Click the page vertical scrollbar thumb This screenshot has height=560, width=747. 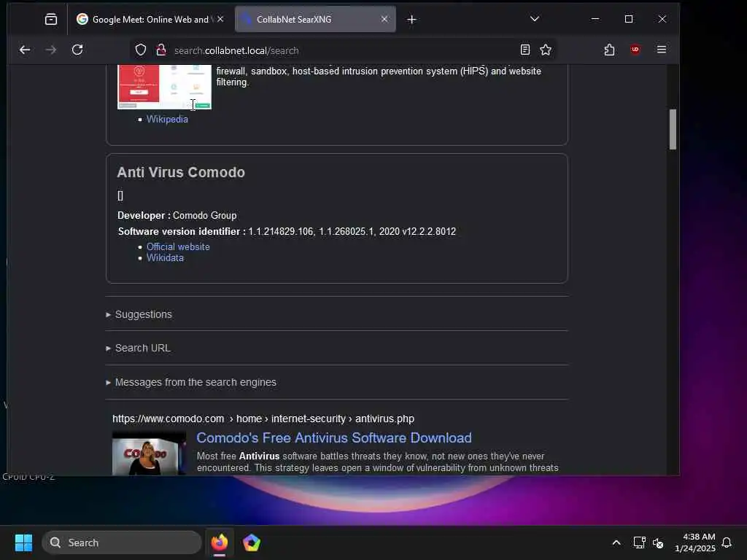pyautogui.click(x=673, y=130)
